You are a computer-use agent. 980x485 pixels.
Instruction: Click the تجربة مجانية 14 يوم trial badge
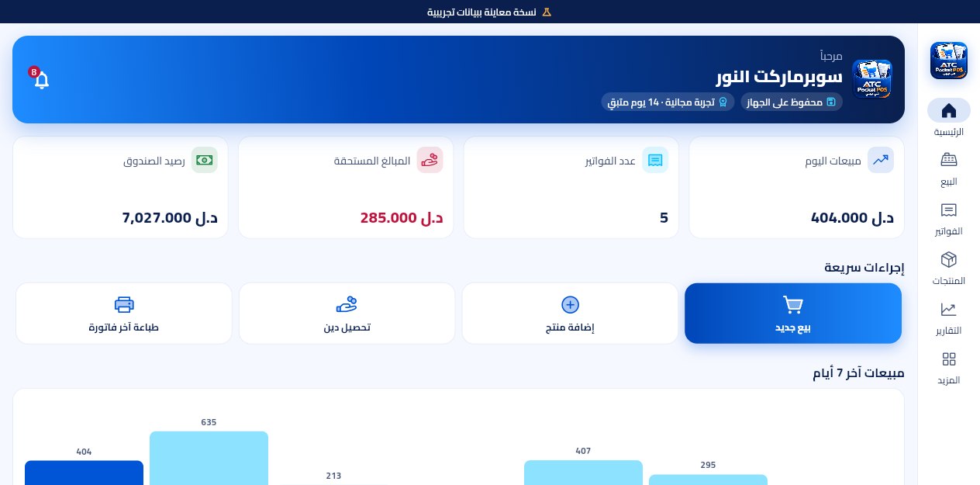tap(668, 102)
